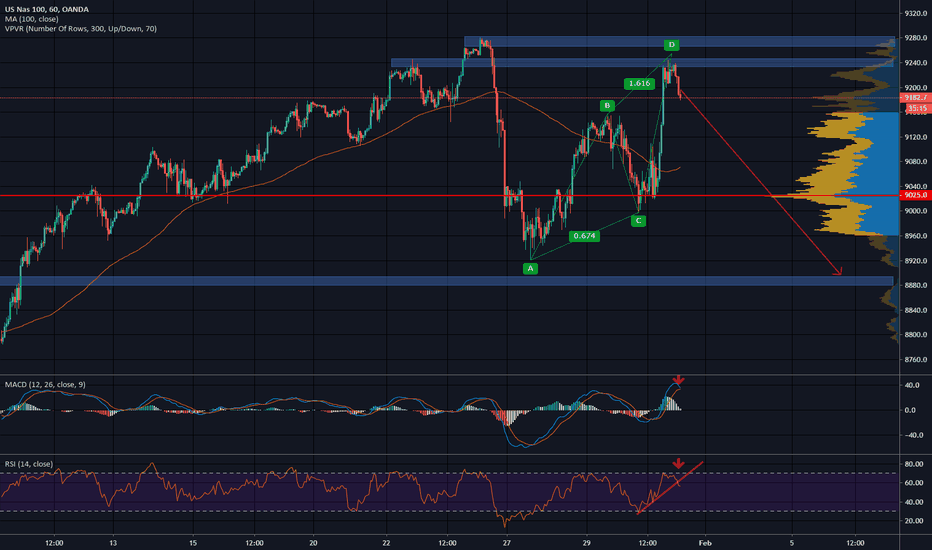The height and width of the screenshot is (550, 932).
Task: Select the green B pattern point label
Action: pos(607,106)
